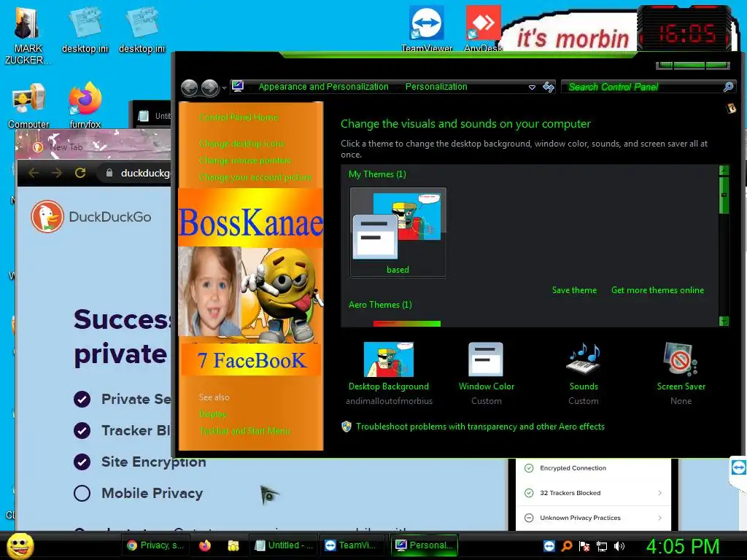Click the volume speaker tray icon
747x560 pixels.
click(x=619, y=546)
